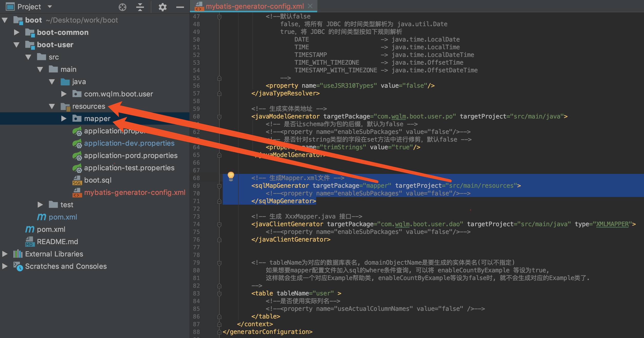
Task: Expand the mapper package arrow
Action: [x=64, y=118]
